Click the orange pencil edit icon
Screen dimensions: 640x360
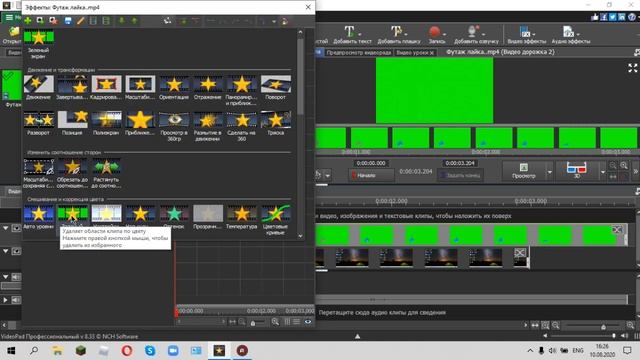80,21
